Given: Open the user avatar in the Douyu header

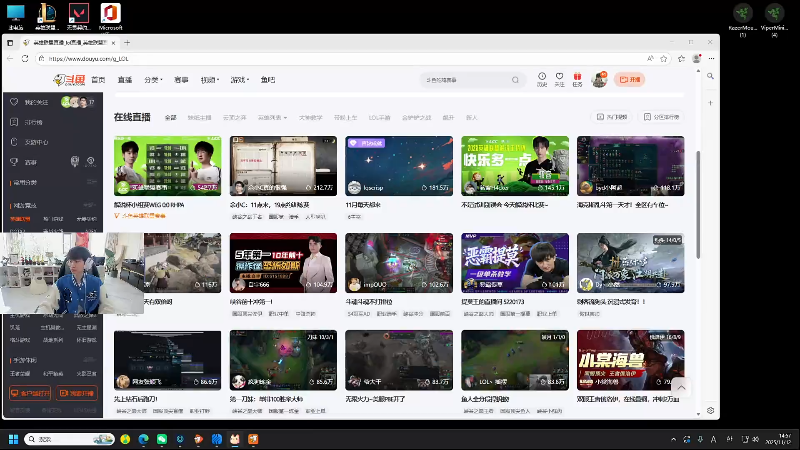Looking at the screenshot, I should pos(599,80).
